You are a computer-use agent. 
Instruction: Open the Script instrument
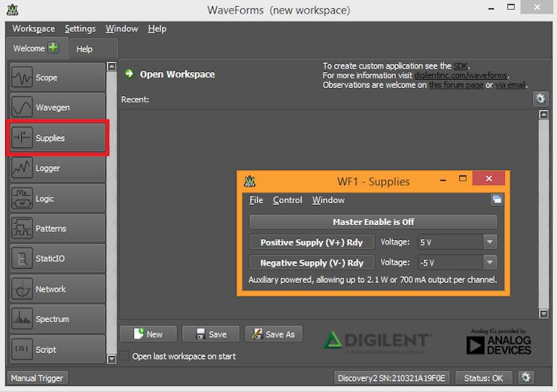tap(57, 349)
